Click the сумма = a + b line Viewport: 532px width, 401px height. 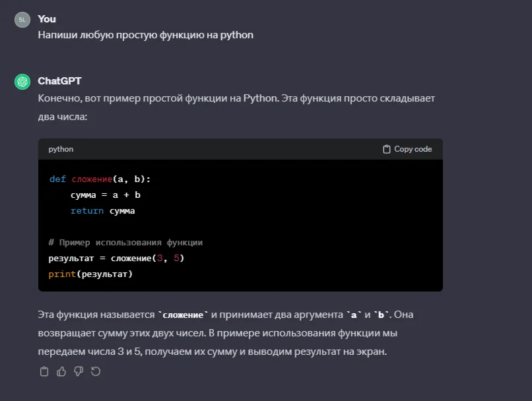click(106, 195)
